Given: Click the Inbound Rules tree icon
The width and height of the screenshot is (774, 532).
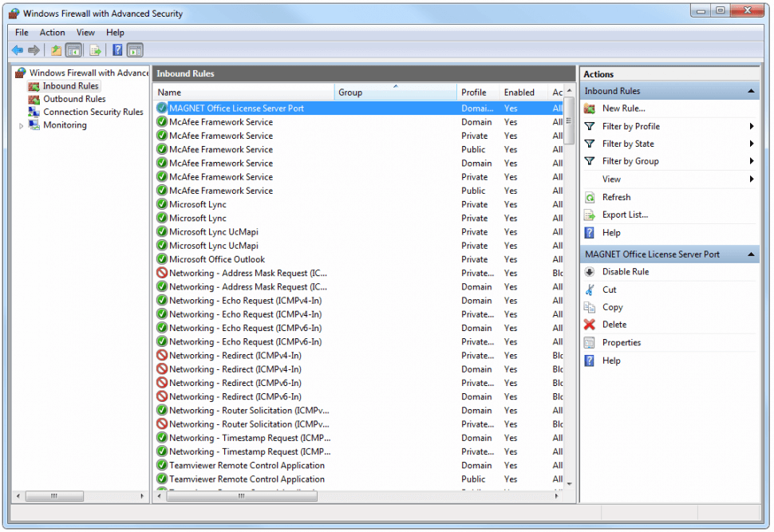Looking at the screenshot, I should coord(34,86).
